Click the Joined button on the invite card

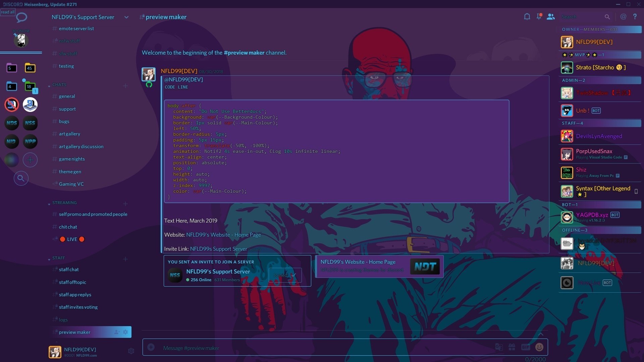(285, 275)
